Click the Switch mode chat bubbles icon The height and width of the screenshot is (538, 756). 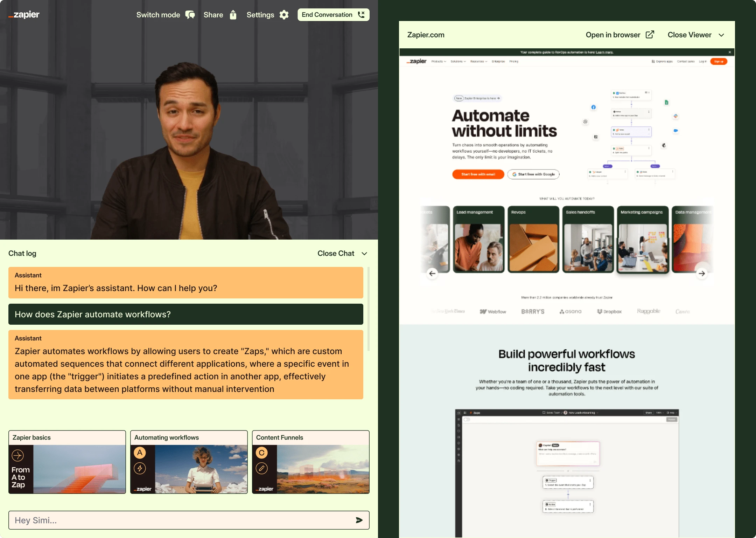pos(190,15)
